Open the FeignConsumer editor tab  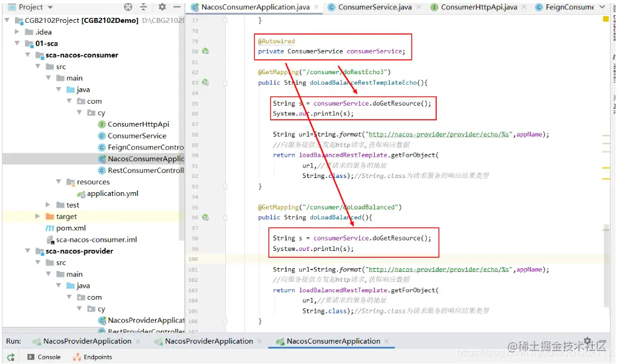[x=565, y=7]
